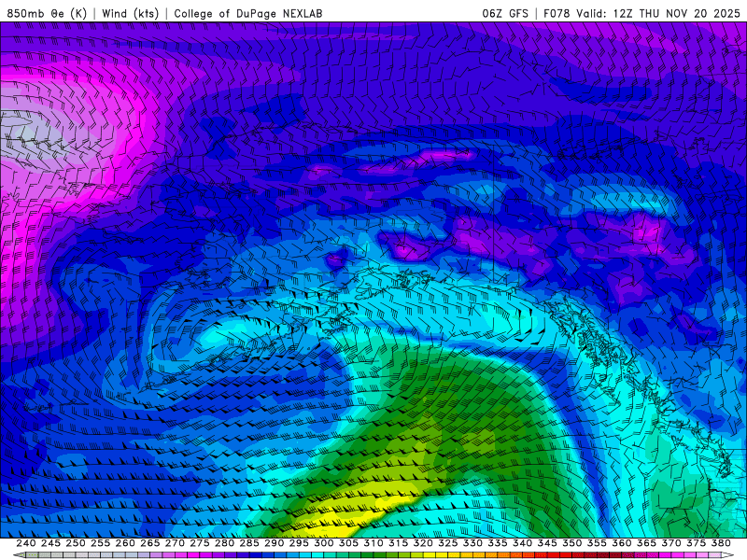
Task: Select the '06Z GFS' model run label
Action: 505,13
